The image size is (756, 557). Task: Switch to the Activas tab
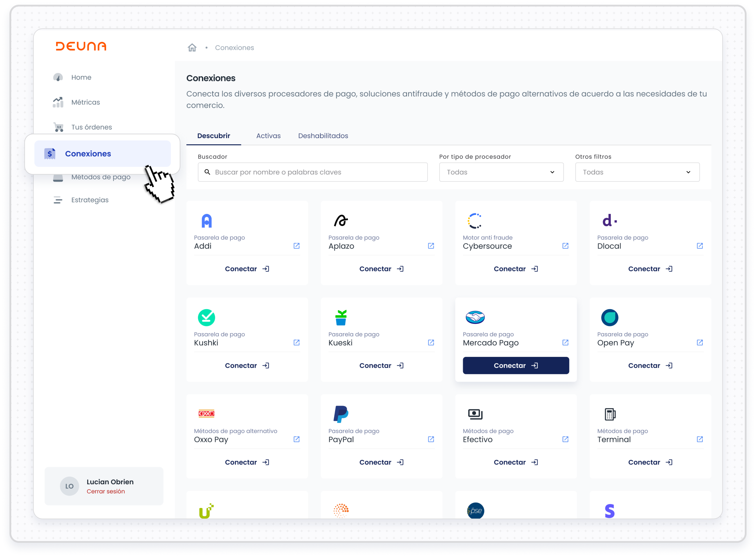point(268,135)
